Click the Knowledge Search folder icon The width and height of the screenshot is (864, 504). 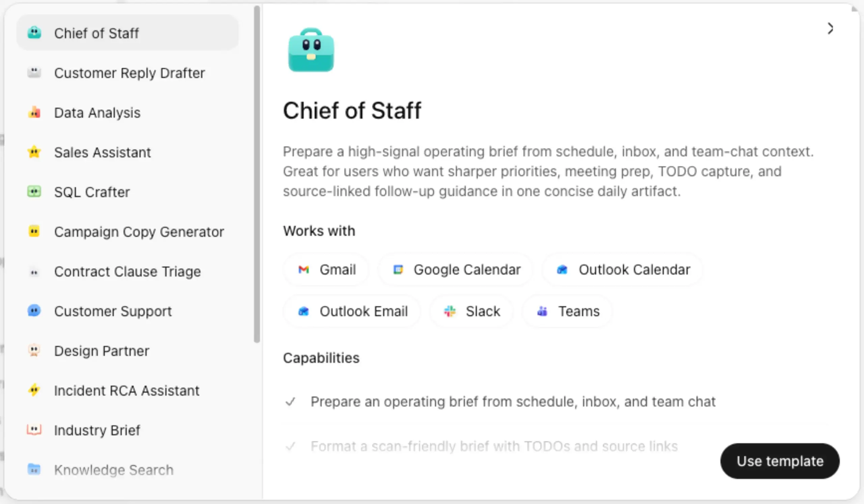[x=34, y=469]
